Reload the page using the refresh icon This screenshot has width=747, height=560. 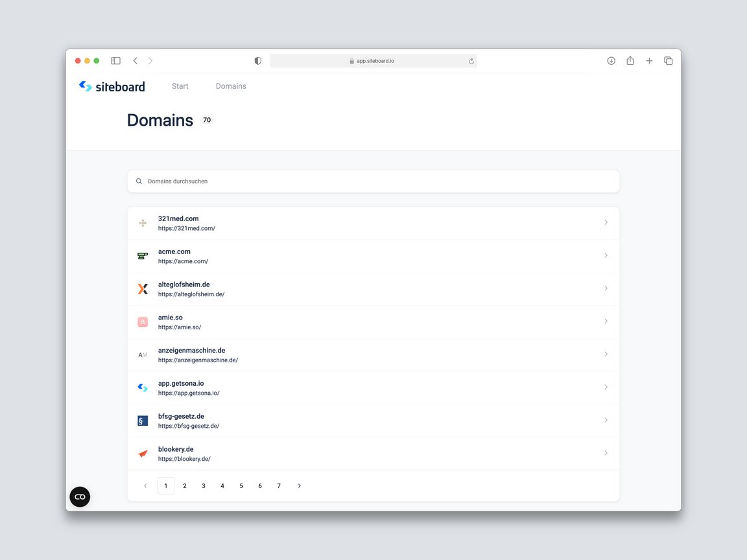point(471,61)
